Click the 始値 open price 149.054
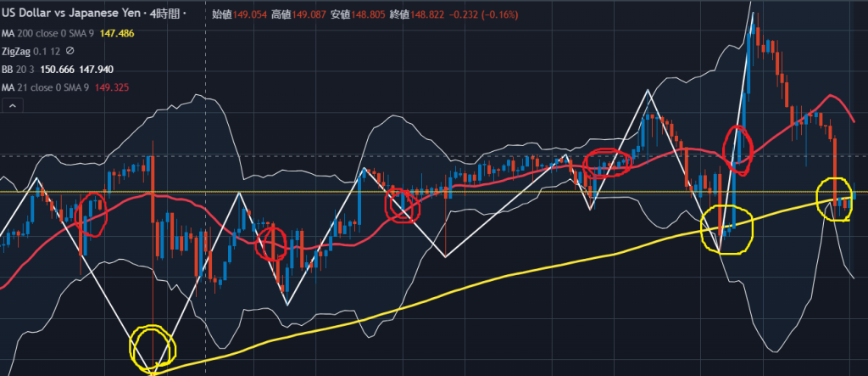Viewport: 868px width, 376px height. pyautogui.click(x=244, y=14)
